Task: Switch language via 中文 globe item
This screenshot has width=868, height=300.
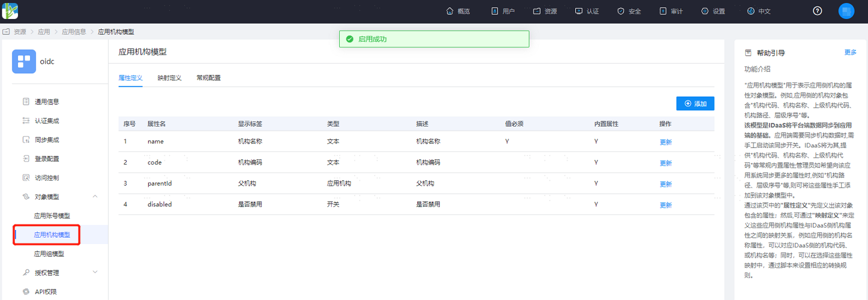Action: (759, 11)
